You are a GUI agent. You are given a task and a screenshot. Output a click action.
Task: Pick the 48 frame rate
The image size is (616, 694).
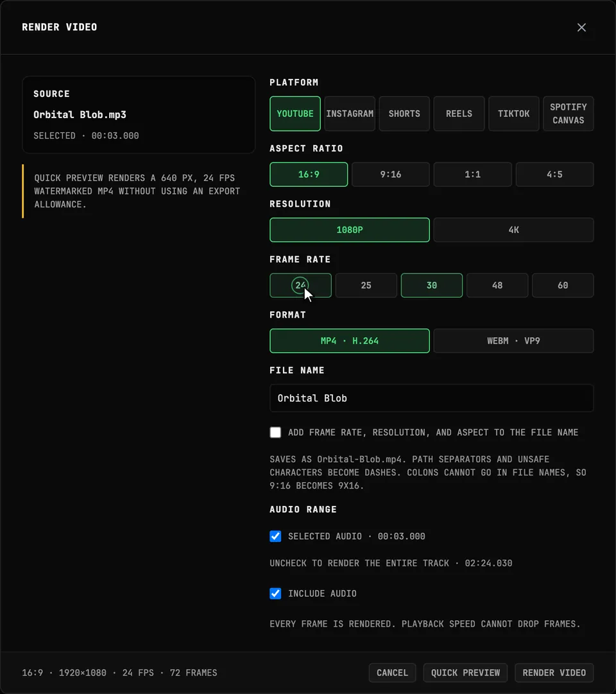(497, 286)
